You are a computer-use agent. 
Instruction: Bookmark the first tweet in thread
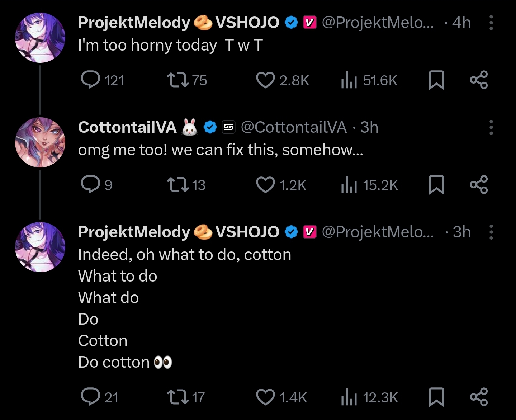coord(436,80)
